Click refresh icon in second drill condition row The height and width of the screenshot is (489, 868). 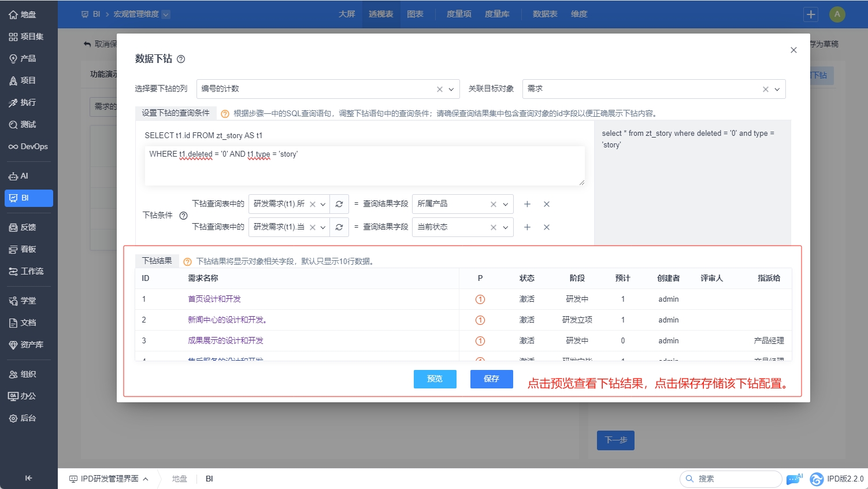339,227
